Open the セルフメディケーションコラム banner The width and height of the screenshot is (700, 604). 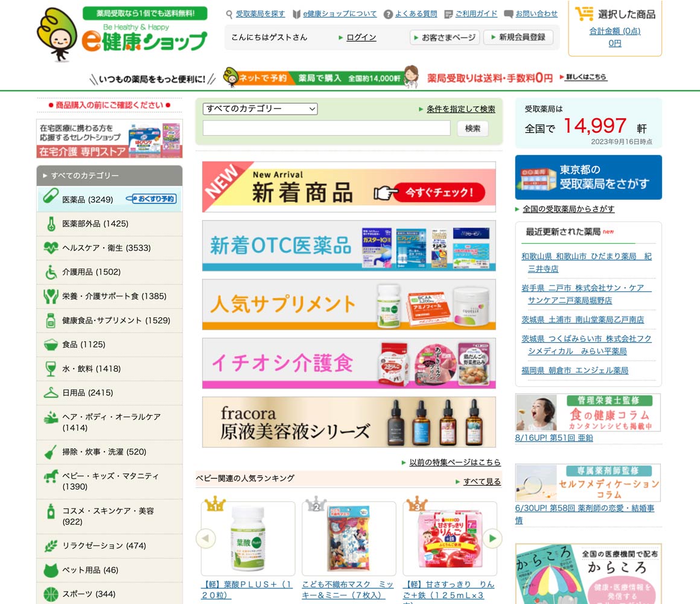588,483
